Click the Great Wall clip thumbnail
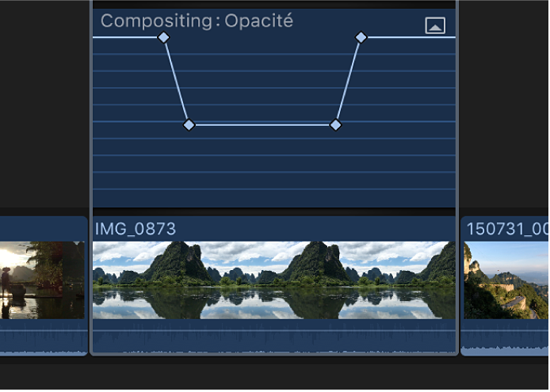Viewport: 550px width, 392px height. [506, 280]
